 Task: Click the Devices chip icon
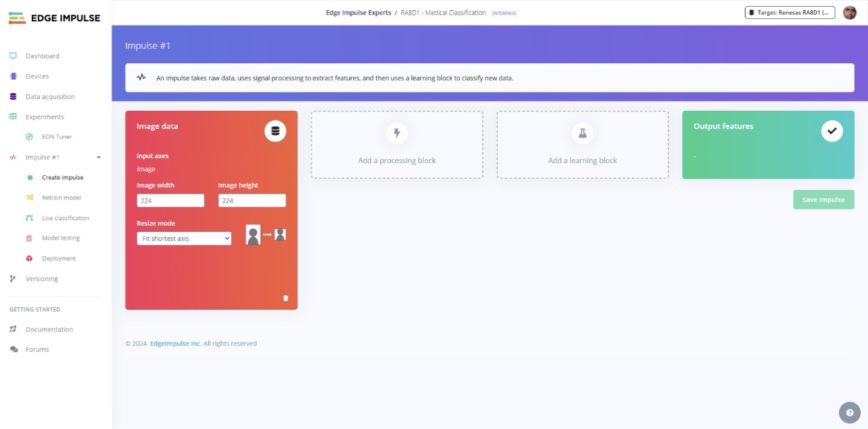pos(13,76)
